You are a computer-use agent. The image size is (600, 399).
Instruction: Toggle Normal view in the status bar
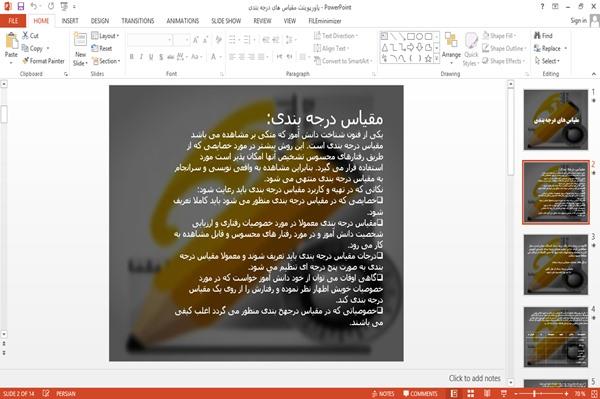point(454,394)
